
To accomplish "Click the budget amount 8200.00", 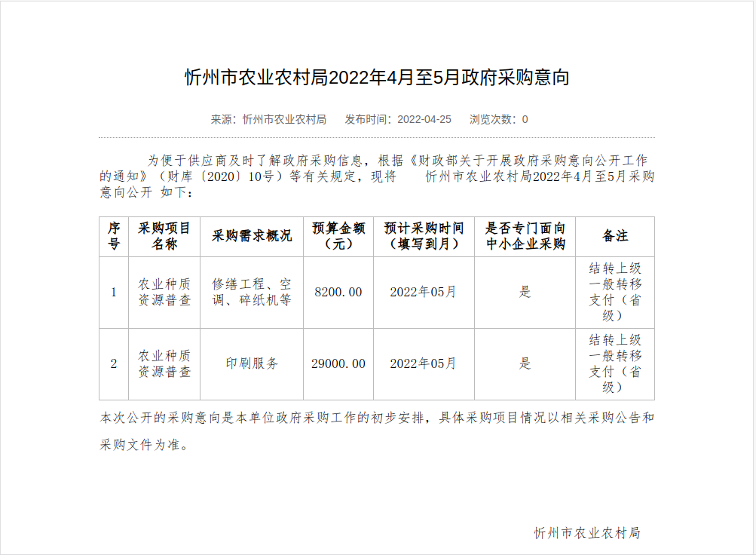I will [x=338, y=293].
